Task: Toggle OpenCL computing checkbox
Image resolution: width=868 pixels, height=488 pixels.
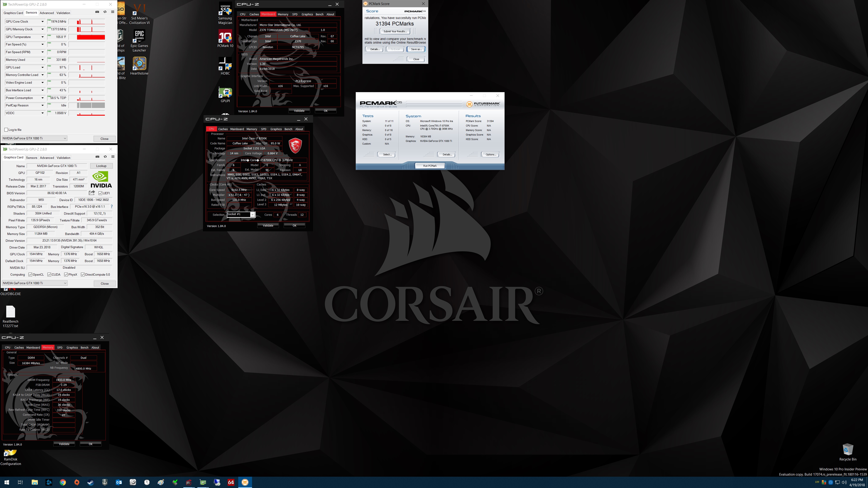Action: [x=30, y=274]
